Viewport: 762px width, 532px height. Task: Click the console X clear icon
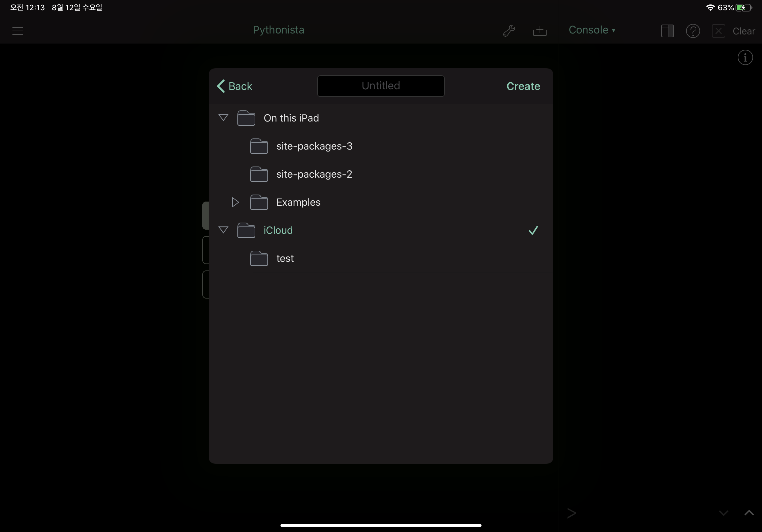pos(718,31)
